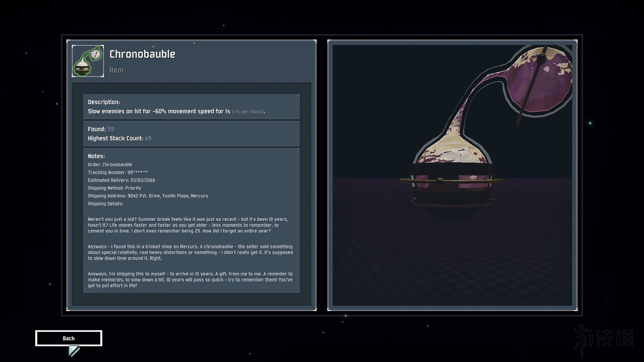The height and width of the screenshot is (362, 644).
Task: Select the Highest Stack Count x9 value
Action: 148,139
